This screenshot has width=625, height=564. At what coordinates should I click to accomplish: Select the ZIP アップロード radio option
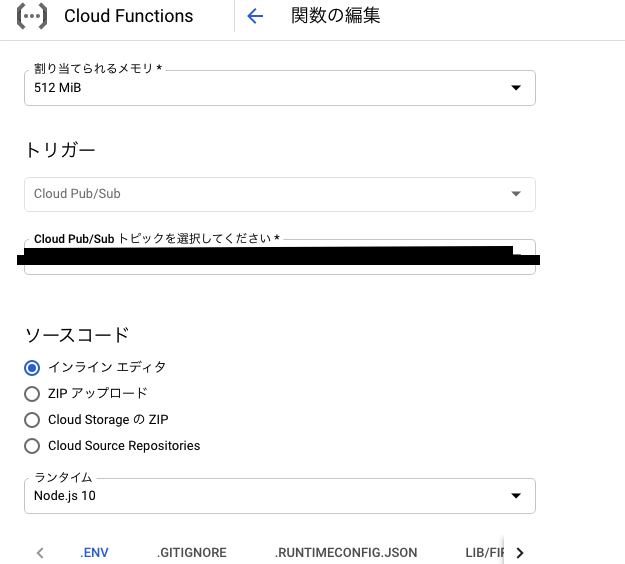pos(32,394)
